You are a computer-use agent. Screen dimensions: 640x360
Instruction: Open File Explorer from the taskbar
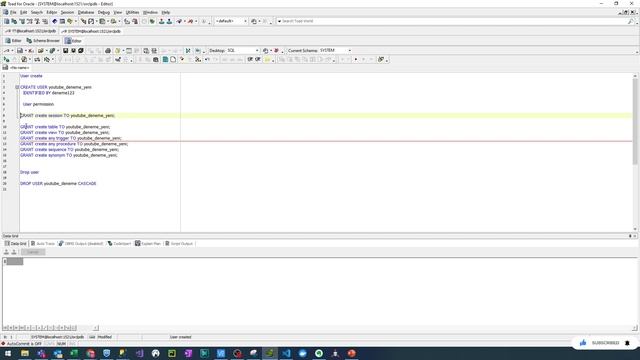coord(25,353)
